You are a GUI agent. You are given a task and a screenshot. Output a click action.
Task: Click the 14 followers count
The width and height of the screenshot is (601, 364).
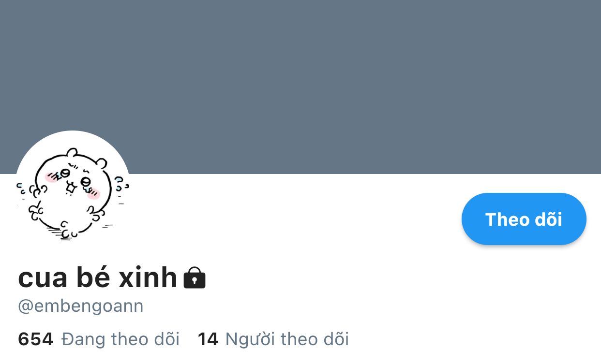pyautogui.click(x=208, y=339)
